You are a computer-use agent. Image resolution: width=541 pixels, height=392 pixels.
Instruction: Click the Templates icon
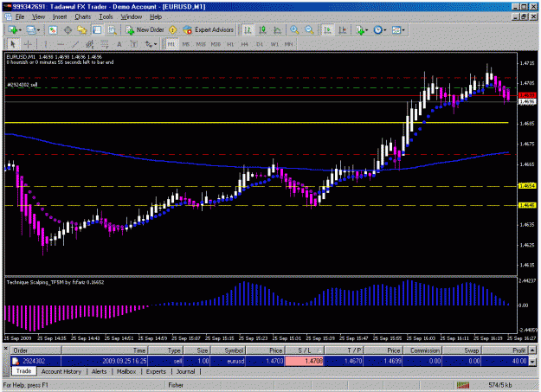(396, 30)
